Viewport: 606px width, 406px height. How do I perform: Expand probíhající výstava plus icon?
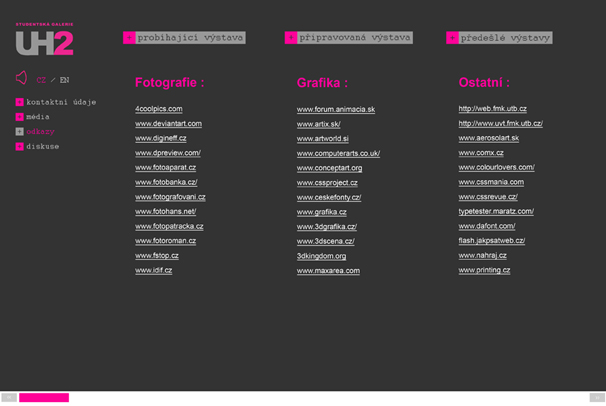(x=129, y=38)
